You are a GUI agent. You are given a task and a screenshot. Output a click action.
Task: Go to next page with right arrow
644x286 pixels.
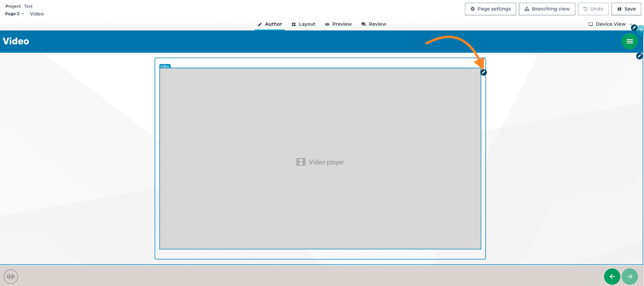click(x=630, y=276)
